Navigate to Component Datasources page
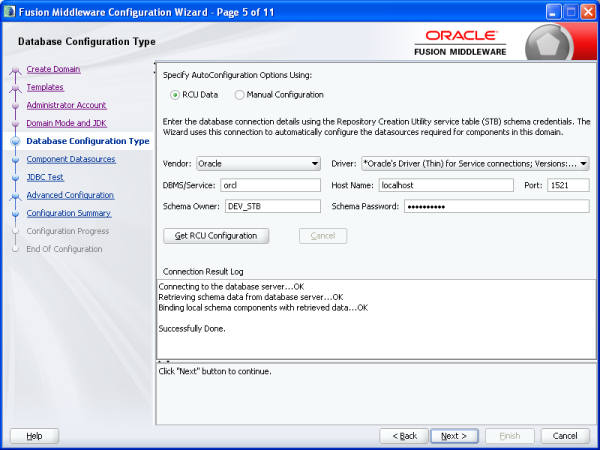The width and height of the screenshot is (600, 450). point(71,159)
